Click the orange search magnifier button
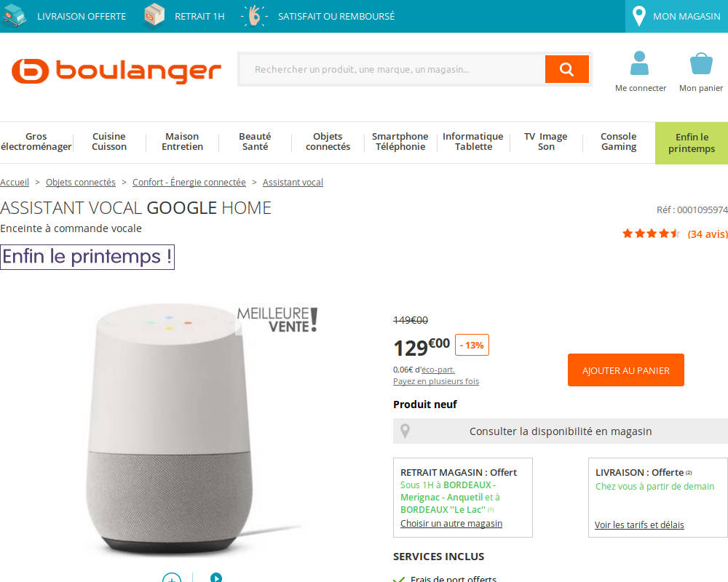Image resolution: width=728 pixels, height=582 pixels. 566,69
